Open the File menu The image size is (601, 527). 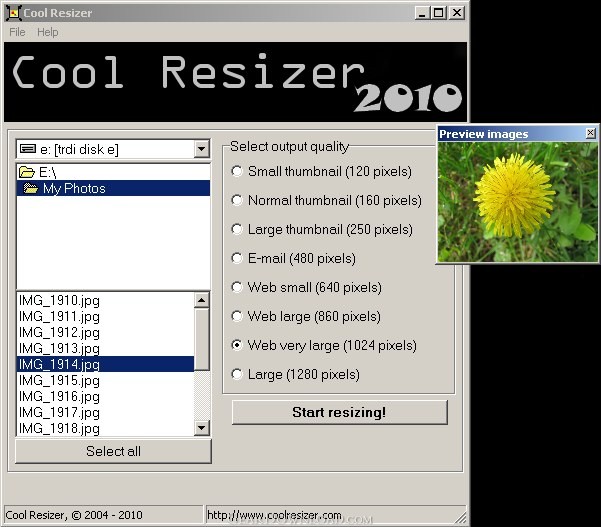(17, 32)
